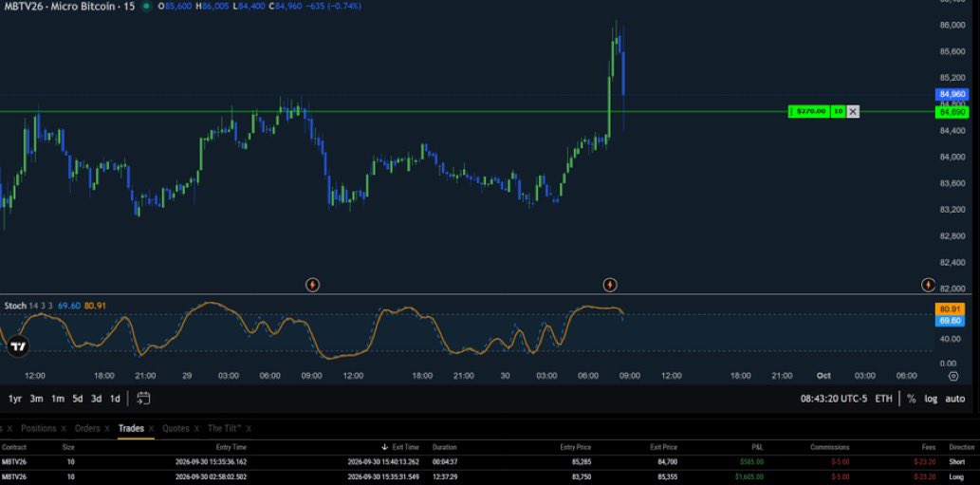Click the orange 80.91 stochastic value tag
Viewport: 980px width, 485px height.
tap(950, 308)
